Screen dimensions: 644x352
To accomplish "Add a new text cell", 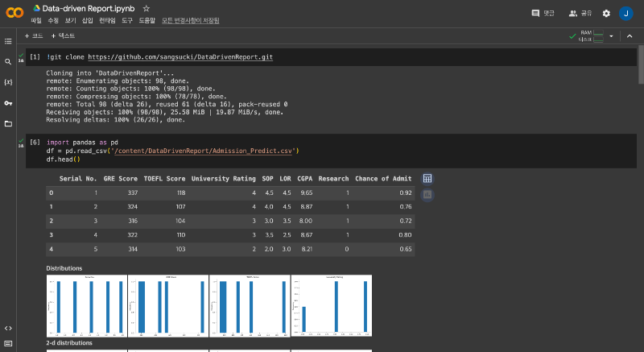I will pos(63,35).
